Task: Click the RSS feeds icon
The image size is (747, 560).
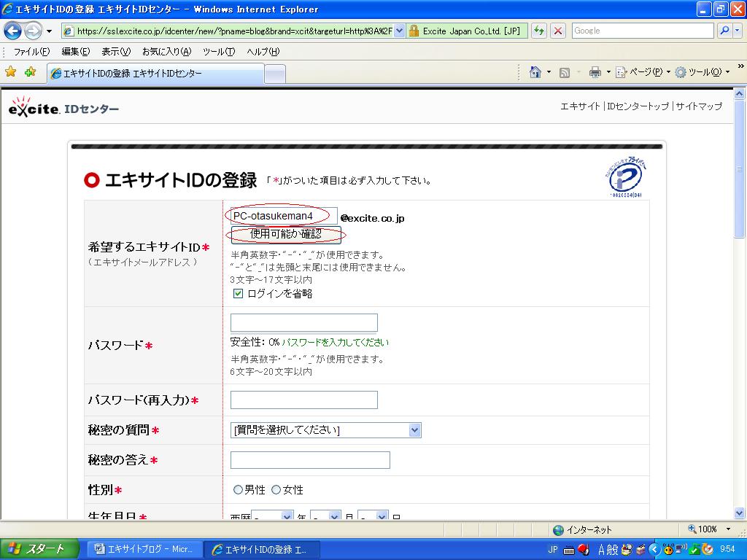Action: tap(565, 72)
